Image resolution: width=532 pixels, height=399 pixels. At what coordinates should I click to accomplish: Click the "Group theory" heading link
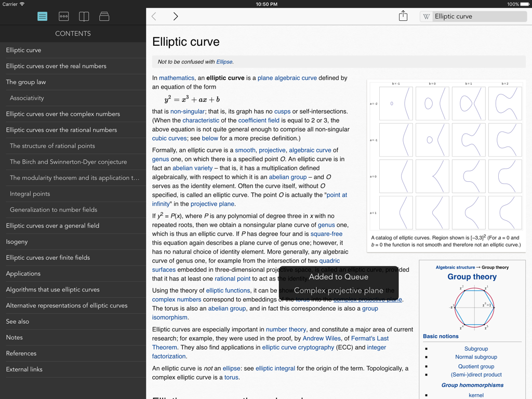click(472, 276)
